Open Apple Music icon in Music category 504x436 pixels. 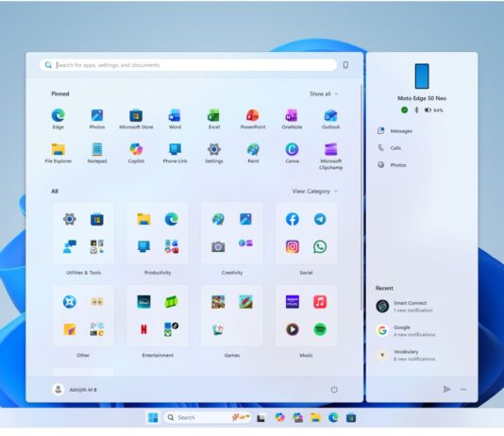pos(320,302)
